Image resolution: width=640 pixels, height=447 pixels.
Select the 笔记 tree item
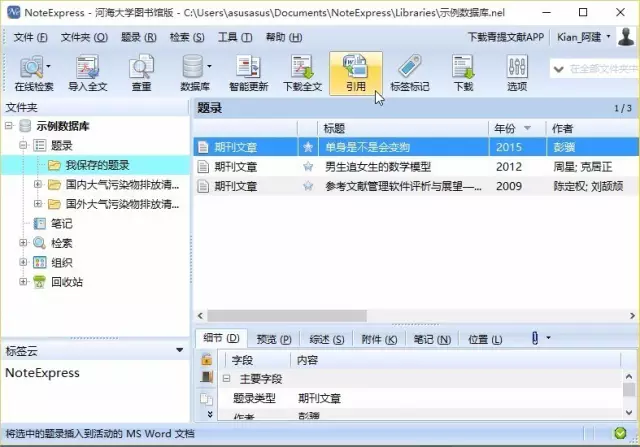pos(62,223)
